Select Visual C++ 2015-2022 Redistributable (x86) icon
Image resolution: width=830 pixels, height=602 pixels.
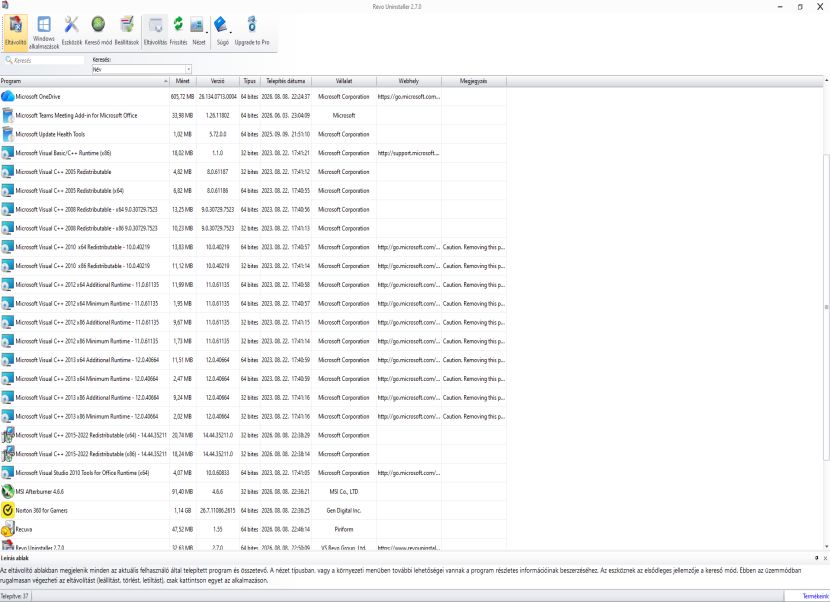coord(7,454)
